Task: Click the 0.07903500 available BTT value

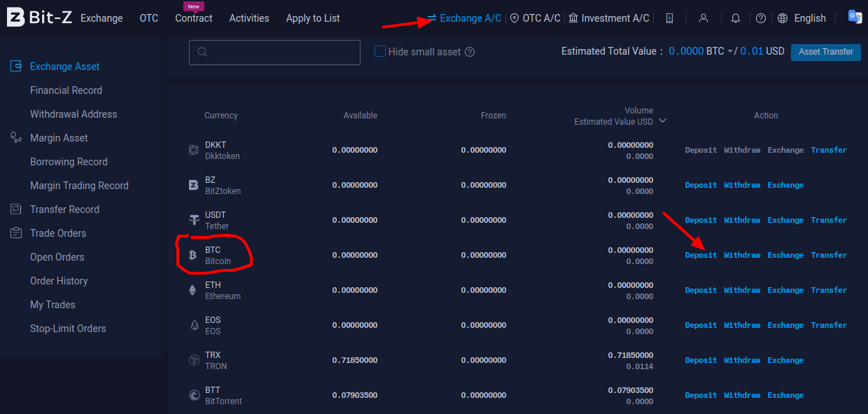Action: click(x=355, y=395)
